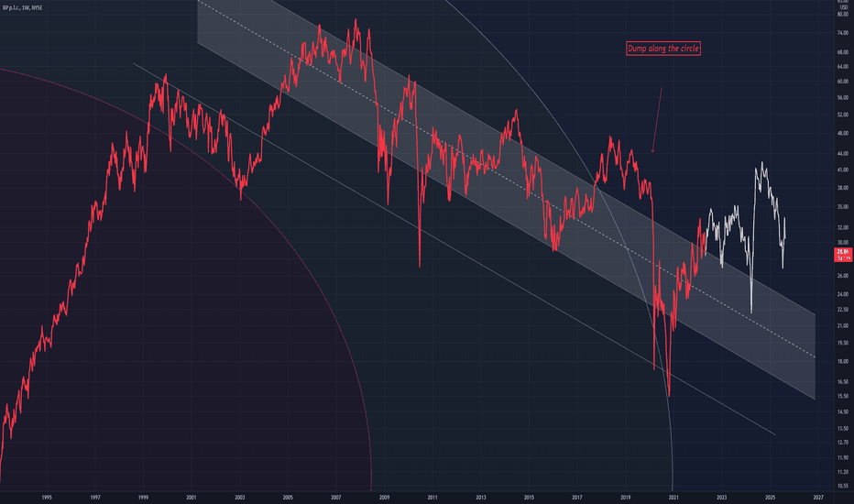Viewport: 854px width, 504px height.
Task: Click the 52.00 price level label
Action: [x=843, y=115]
